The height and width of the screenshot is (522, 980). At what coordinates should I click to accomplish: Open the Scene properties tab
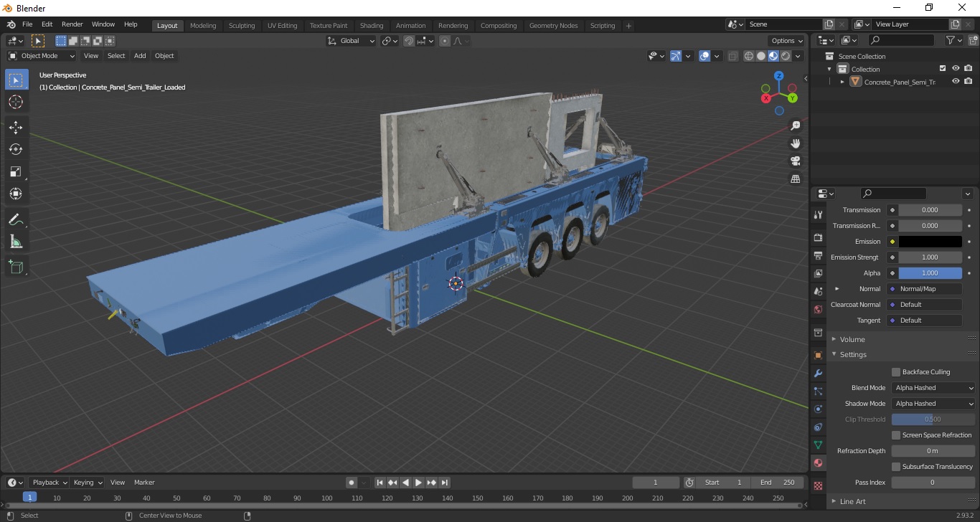pyautogui.click(x=818, y=291)
